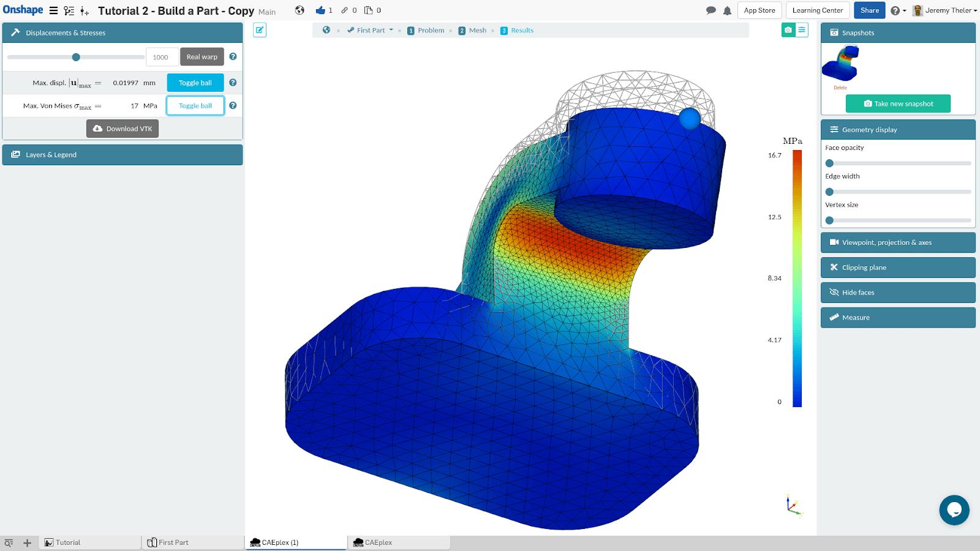This screenshot has width=980, height=551.
Task: Click Take new snapshot
Action: click(x=897, y=103)
